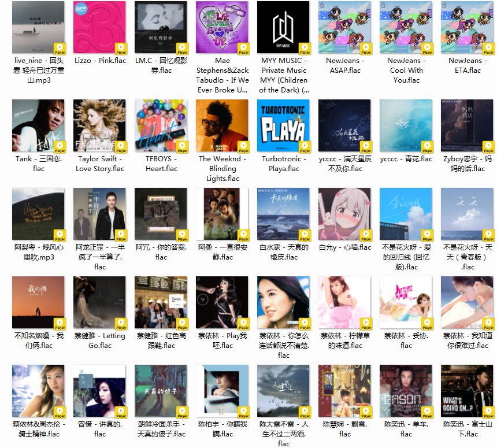Click 不是花火呀 - 天天(青春版) file icon

(467, 214)
